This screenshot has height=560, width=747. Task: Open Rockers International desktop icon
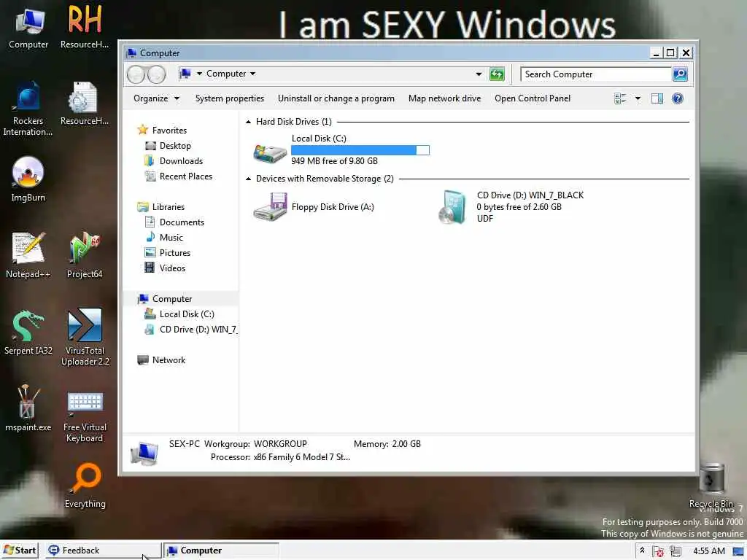pyautogui.click(x=28, y=109)
